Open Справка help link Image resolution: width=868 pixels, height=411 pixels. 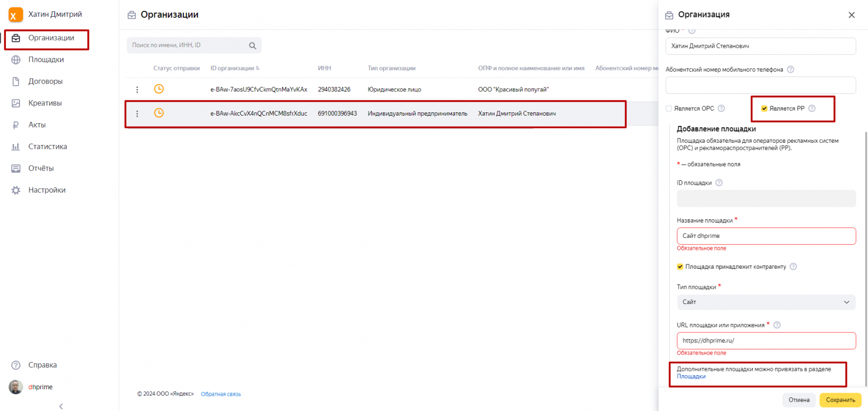(x=43, y=365)
